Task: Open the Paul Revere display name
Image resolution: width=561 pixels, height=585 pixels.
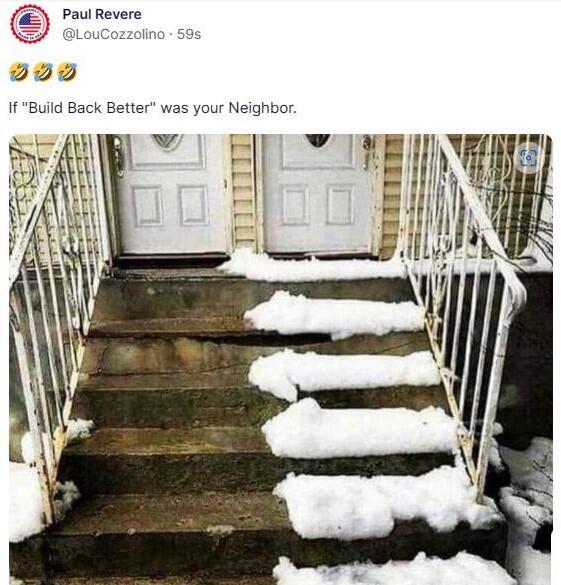Action: (102, 14)
